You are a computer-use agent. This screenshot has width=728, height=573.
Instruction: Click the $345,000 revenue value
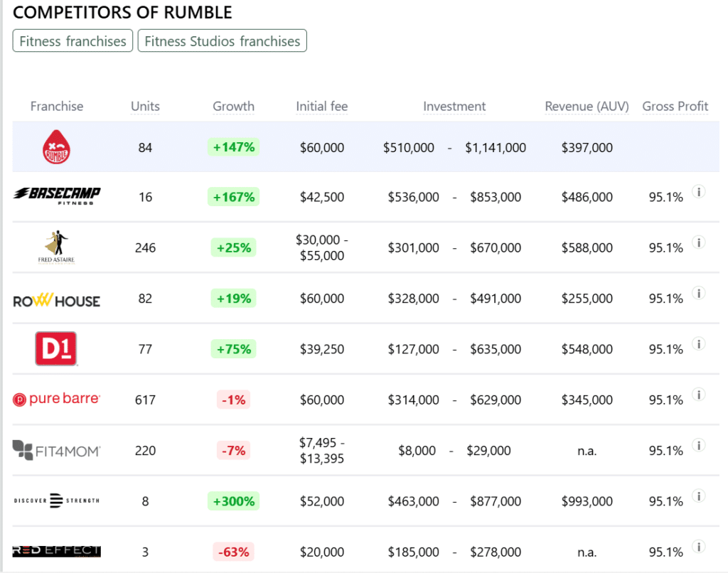pos(587,400)
